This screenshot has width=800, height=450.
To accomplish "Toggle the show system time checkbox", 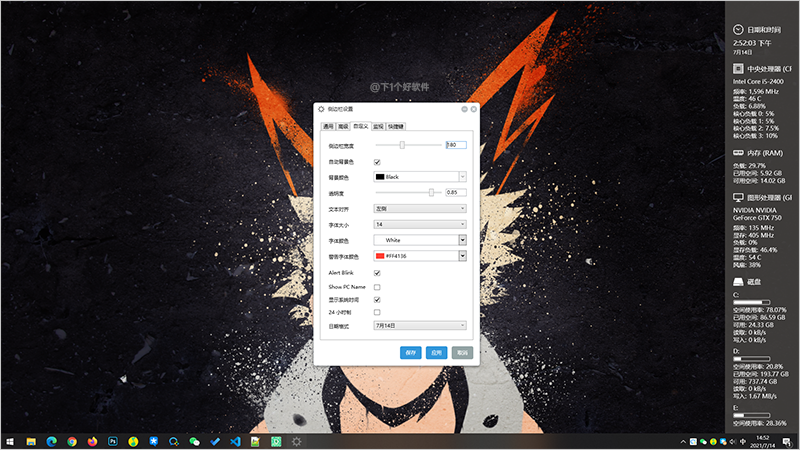I will click(377, 300).
